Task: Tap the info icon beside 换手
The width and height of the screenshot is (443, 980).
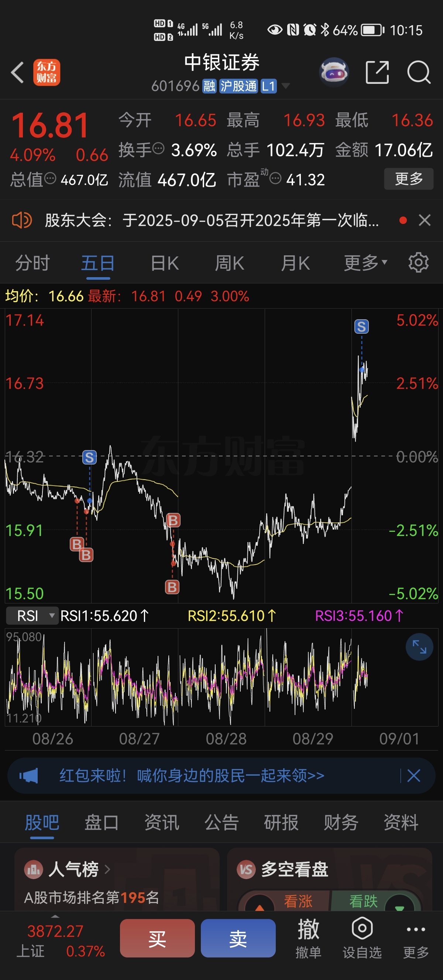Action: pos(158,148)
